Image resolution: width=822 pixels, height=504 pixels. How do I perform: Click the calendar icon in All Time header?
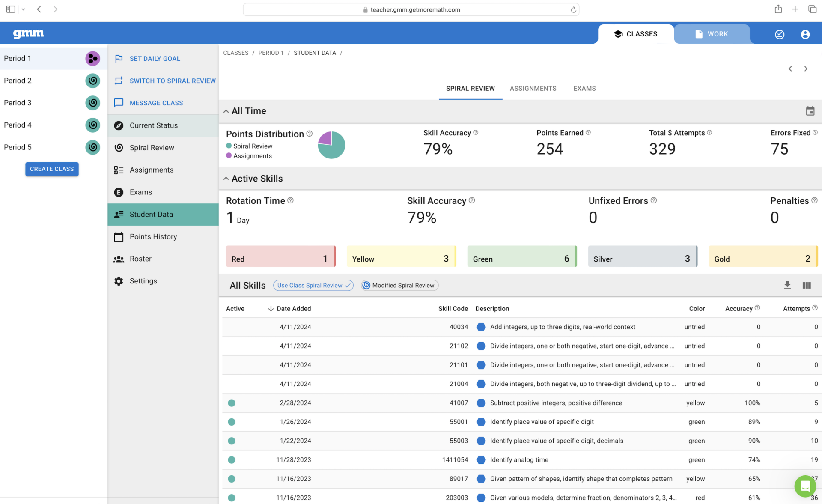point(810,111)
